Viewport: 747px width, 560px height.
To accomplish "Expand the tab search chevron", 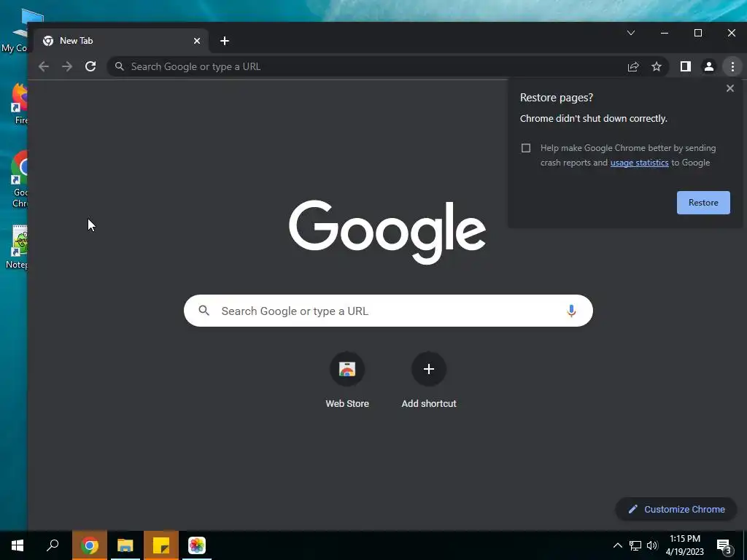I will tap(631, 33).
